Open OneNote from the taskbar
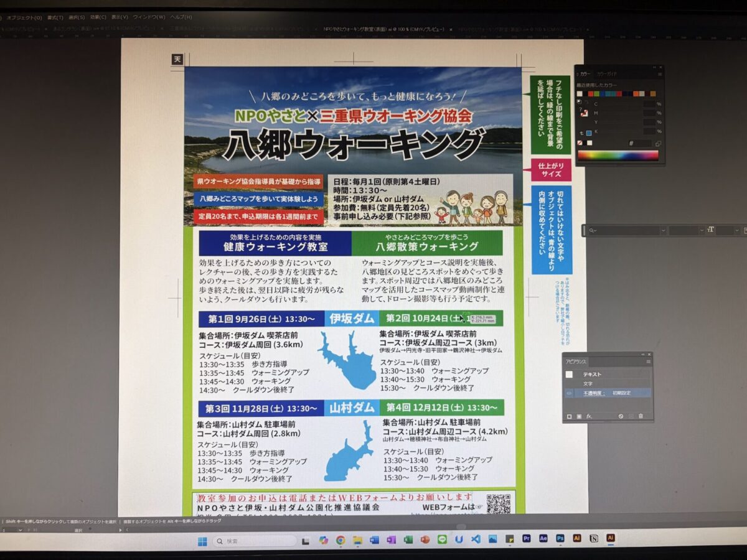Screen dimensions: 747x560 (x=391, y=541)
